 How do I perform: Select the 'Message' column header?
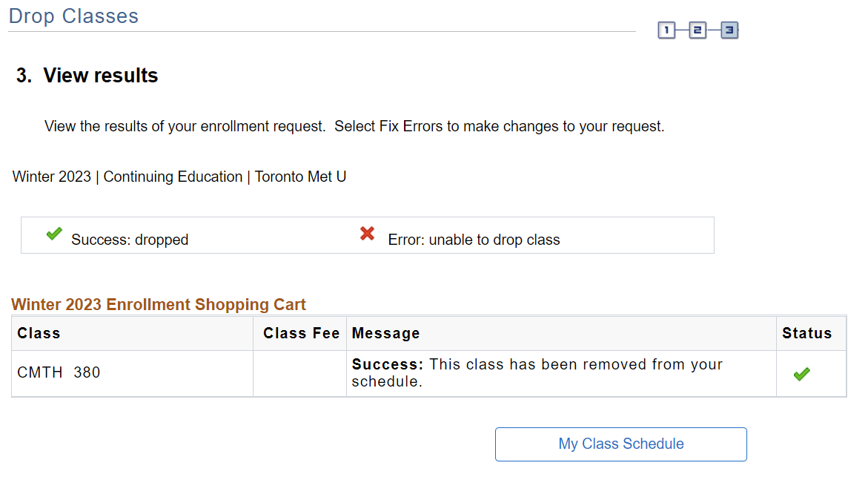coord(385,334)
